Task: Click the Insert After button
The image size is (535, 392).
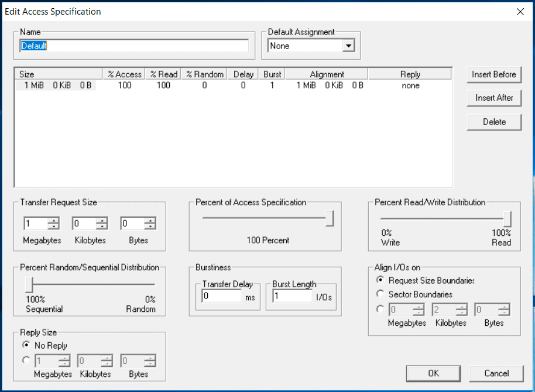Action: (493, 98)
